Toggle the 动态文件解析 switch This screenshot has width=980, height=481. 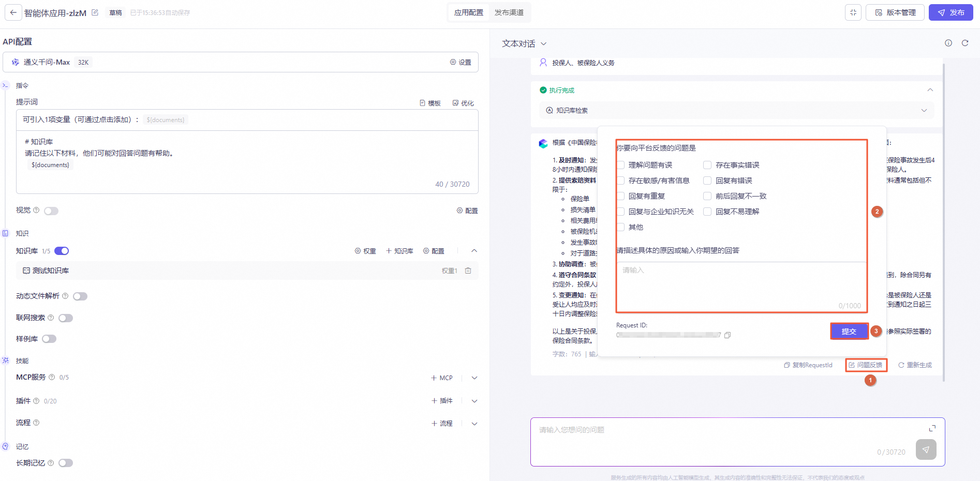pyautogui.click(x=80, y=296)
